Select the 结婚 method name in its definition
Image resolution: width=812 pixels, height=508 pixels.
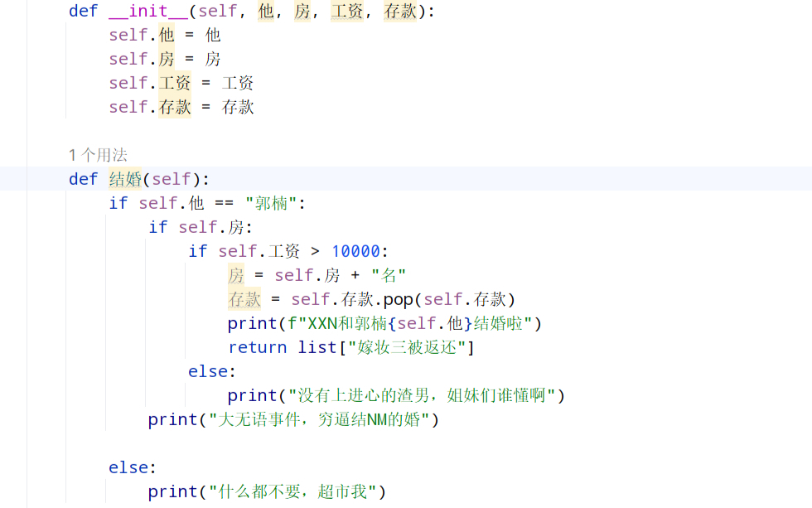(x=125, y=179)
